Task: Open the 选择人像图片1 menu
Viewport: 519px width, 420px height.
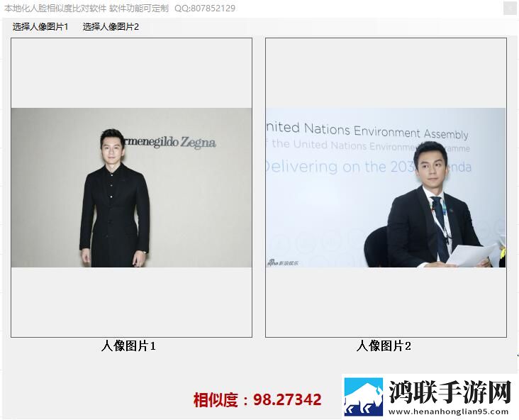Action: 40,27
